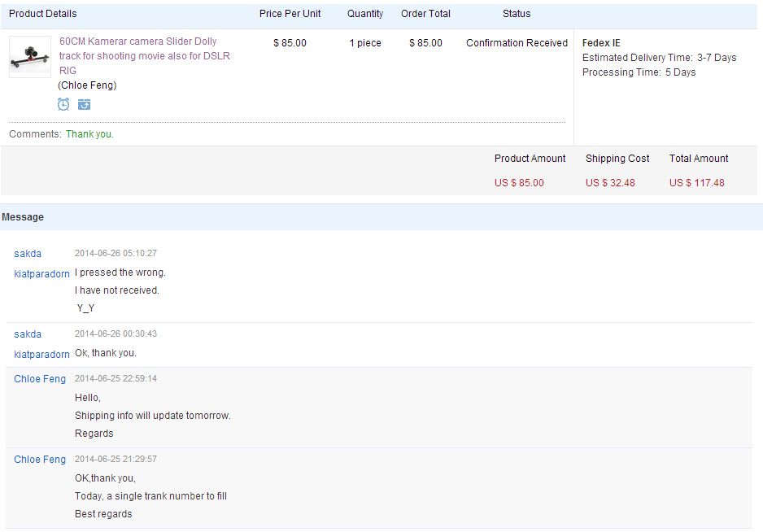
Task: Open the 60CM Kamerar camera Slider Dolly link
Action: 145,55
